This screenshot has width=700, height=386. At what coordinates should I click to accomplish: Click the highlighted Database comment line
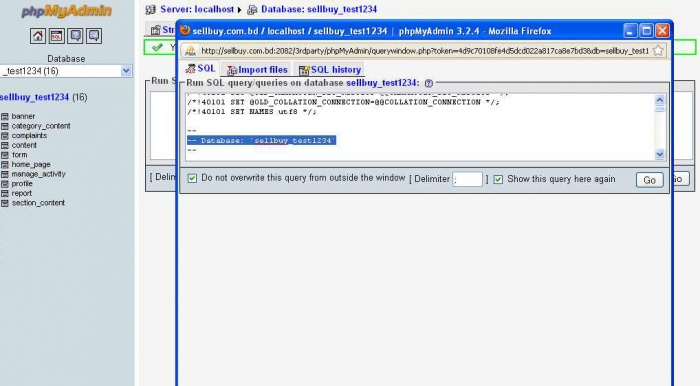(262, 141)
